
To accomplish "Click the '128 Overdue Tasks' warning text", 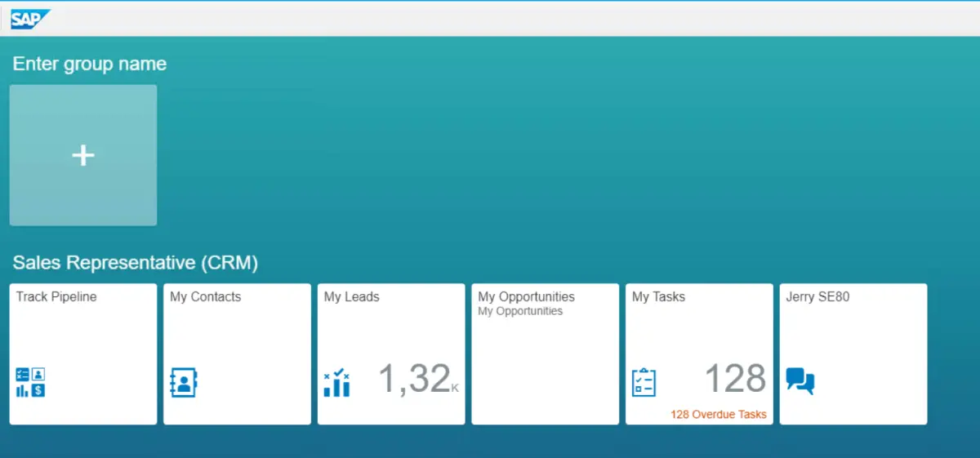I will [719, 414].
